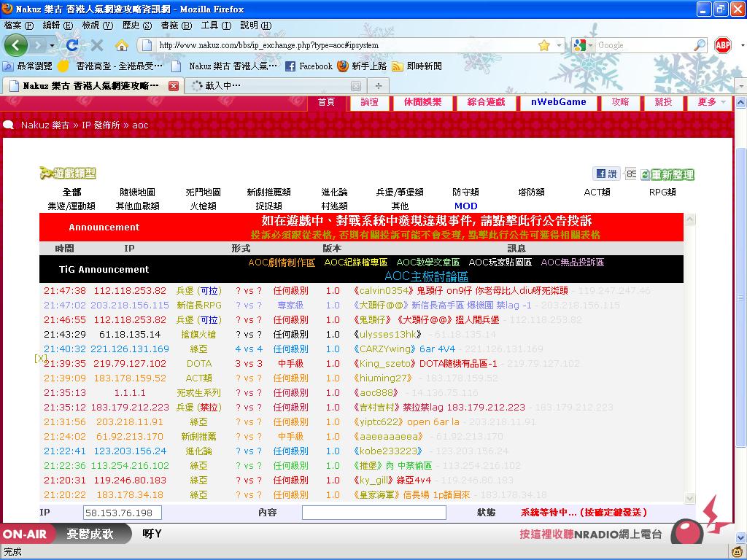Bookmark this page with the star icon
This screenshot has height=560, width=747.
click(543, 45)
